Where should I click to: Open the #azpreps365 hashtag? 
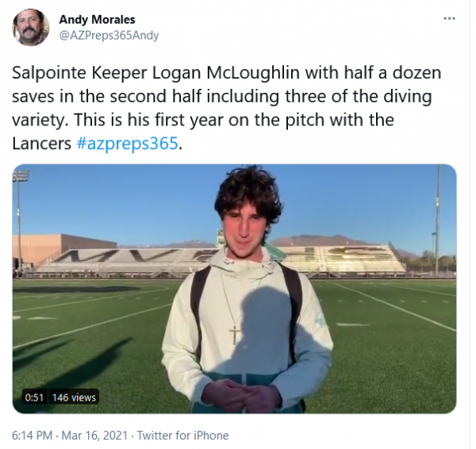click(128, 143)
